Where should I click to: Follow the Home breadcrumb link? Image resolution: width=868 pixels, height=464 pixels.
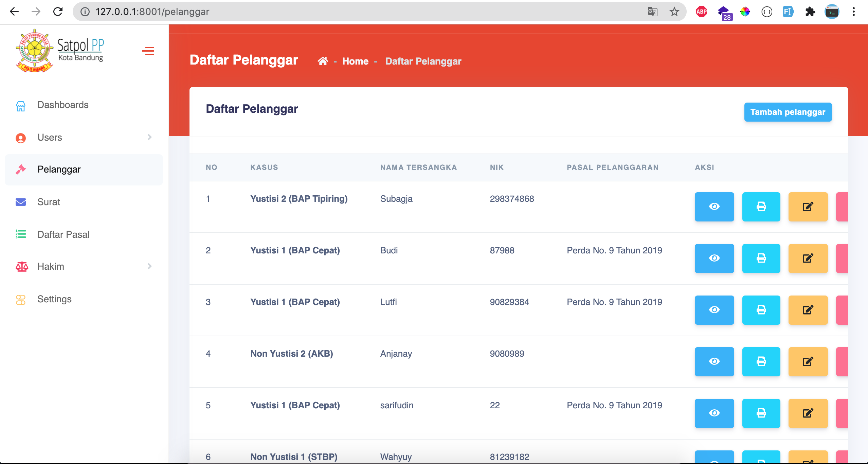355,61
